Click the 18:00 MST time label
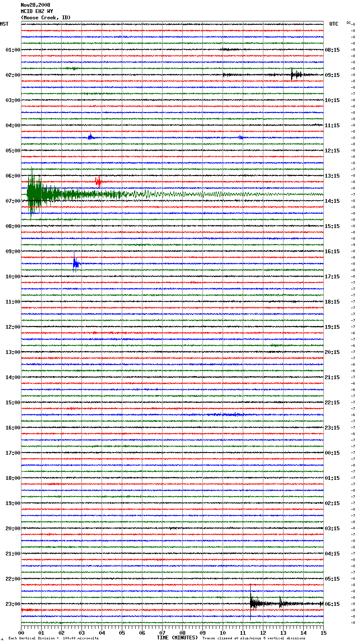This screenshot has height=644, width=357. (x=13, y=478)
